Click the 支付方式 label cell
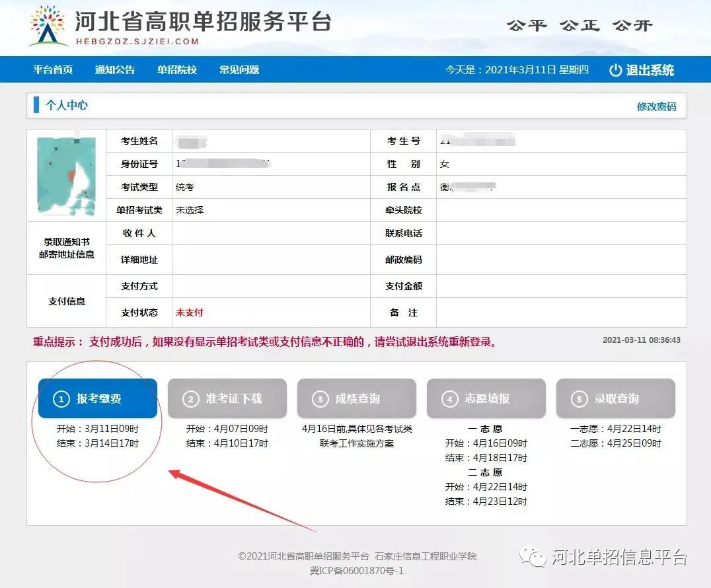 click(x=139, y=286)
